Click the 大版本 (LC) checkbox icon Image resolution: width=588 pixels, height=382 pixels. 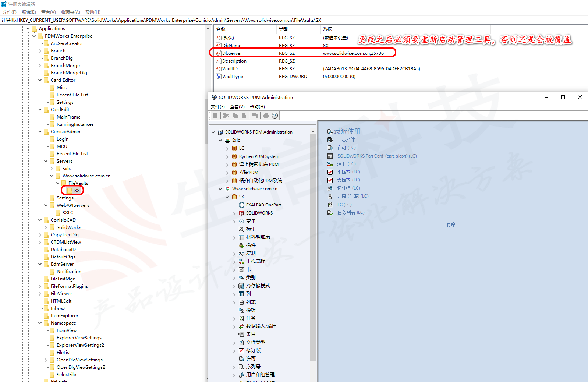point(330,180)
